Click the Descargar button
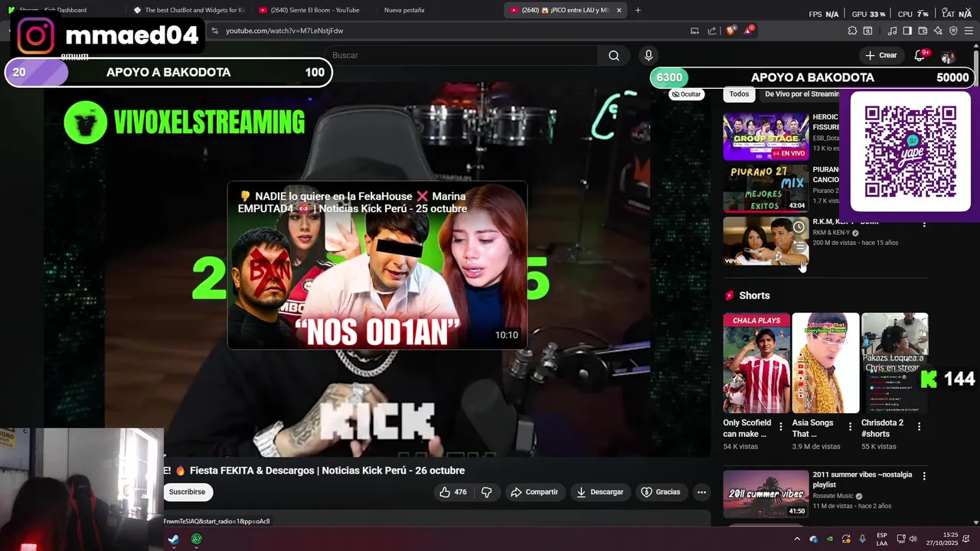980x551 pixels. tap(599, 492)
